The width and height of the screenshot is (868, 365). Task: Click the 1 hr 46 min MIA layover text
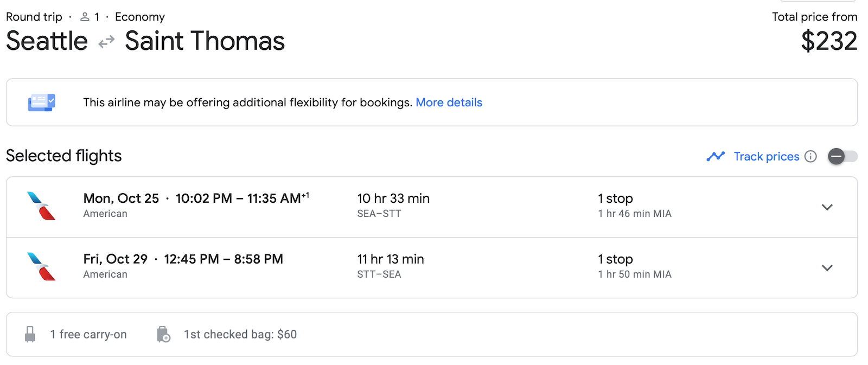(634, 214)
